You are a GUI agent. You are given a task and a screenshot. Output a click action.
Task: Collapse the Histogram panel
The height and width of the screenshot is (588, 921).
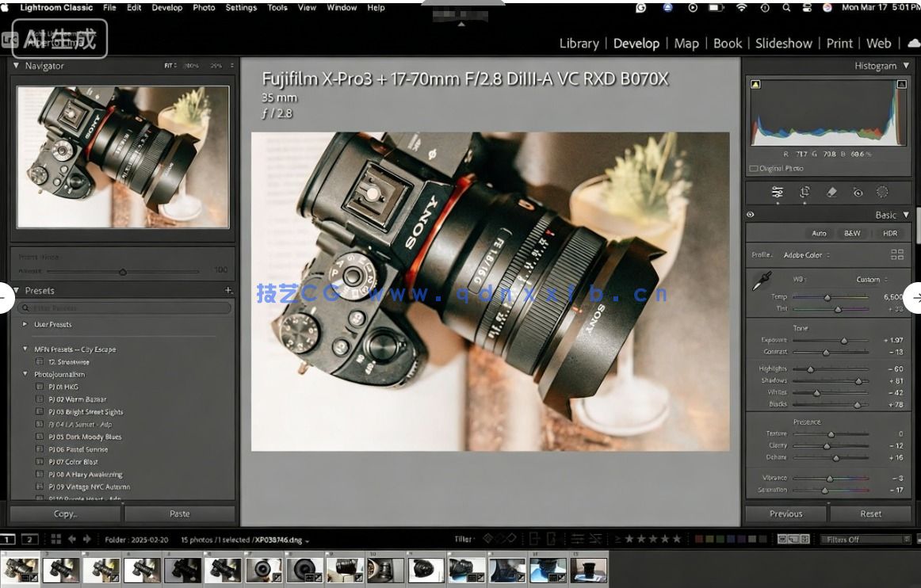tap(904, 66)
